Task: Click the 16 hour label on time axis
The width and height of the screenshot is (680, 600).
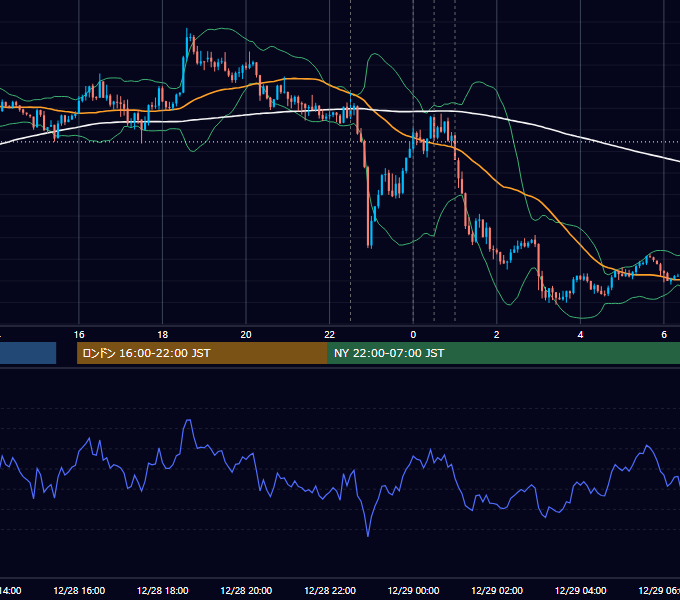Action: (79, 335)
